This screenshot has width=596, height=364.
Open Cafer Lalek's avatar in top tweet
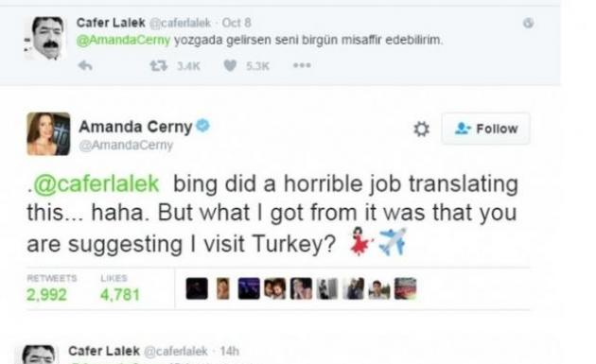point(45,38)
